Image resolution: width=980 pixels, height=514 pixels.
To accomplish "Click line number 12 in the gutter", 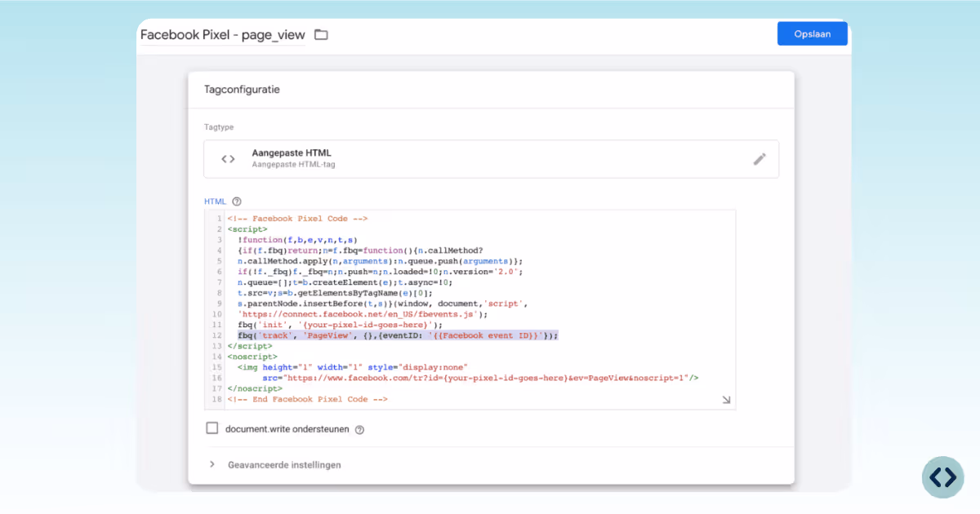I will pos(216,335).
